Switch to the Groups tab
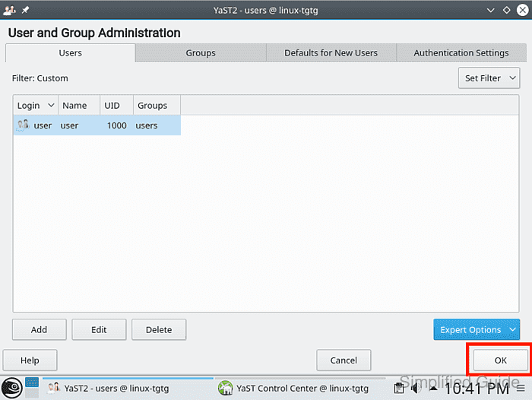Screen dimensions: 532x400 point(201,53)
